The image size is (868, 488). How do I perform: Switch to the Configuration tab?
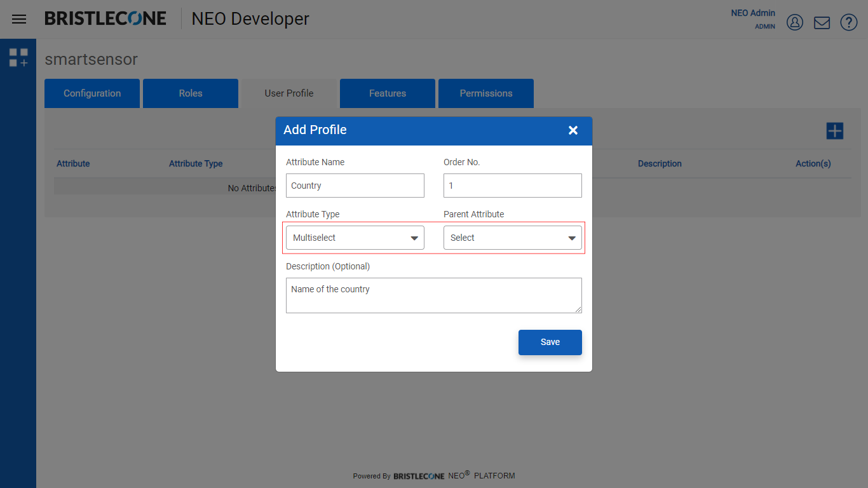[92, 93]
